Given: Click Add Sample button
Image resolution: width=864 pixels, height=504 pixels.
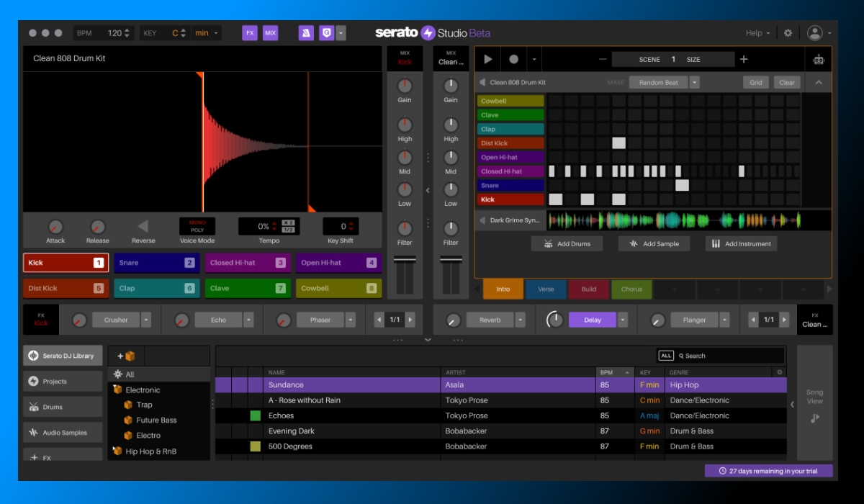Looking at the screenshot, I should tap(654, 244).
